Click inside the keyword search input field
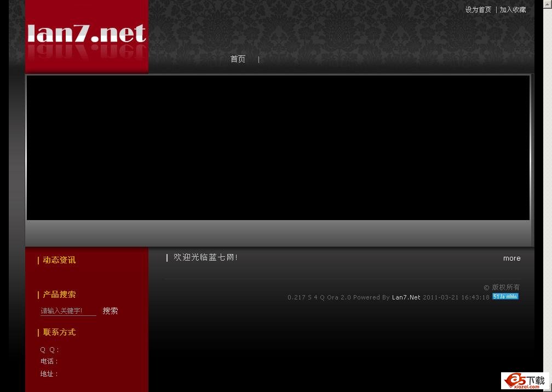The width and height of the screenshot is (552, 392). (68, 310)
